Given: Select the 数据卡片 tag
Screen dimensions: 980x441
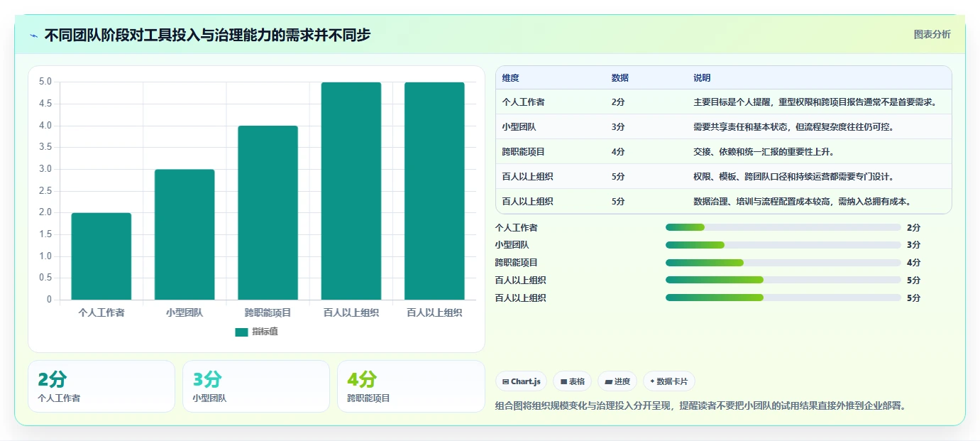Looking at the screenshot, I should pos(668,381).
